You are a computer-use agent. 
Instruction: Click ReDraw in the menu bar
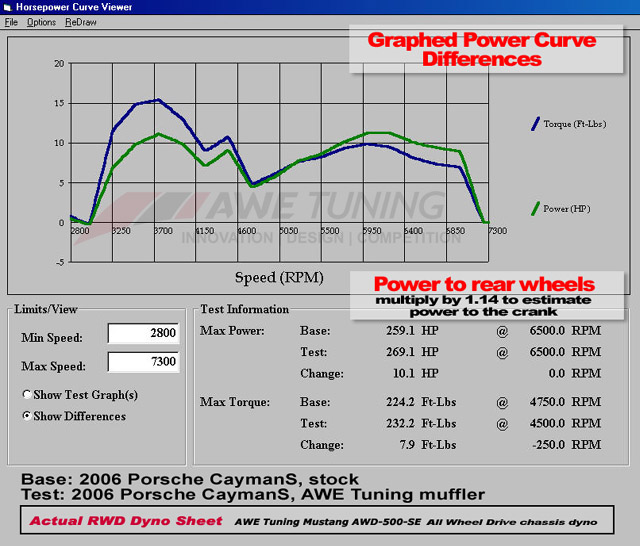(x=81, y=22)
